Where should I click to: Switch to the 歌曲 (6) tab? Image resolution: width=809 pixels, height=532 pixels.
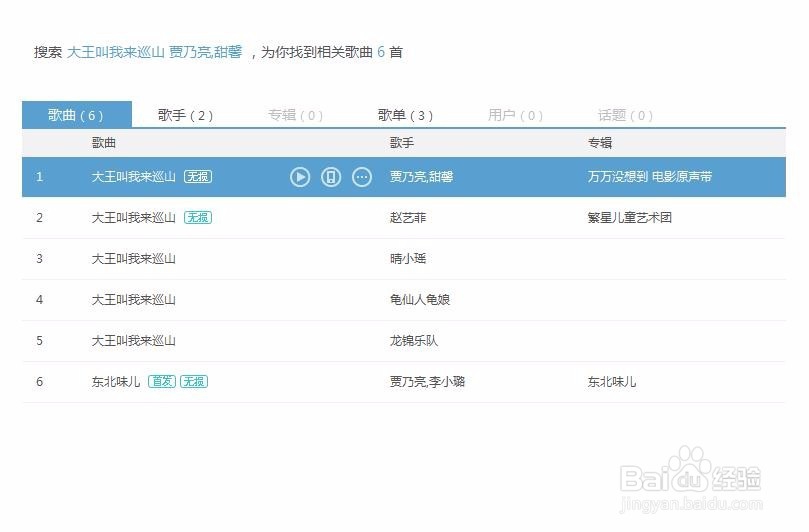click(x=77, y=115)
